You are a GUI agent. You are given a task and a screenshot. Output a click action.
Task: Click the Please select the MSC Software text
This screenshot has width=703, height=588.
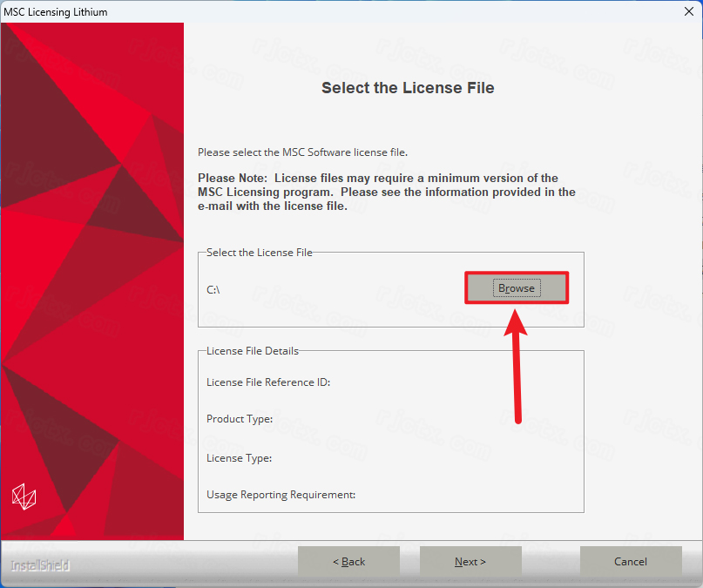click(302, 152)
